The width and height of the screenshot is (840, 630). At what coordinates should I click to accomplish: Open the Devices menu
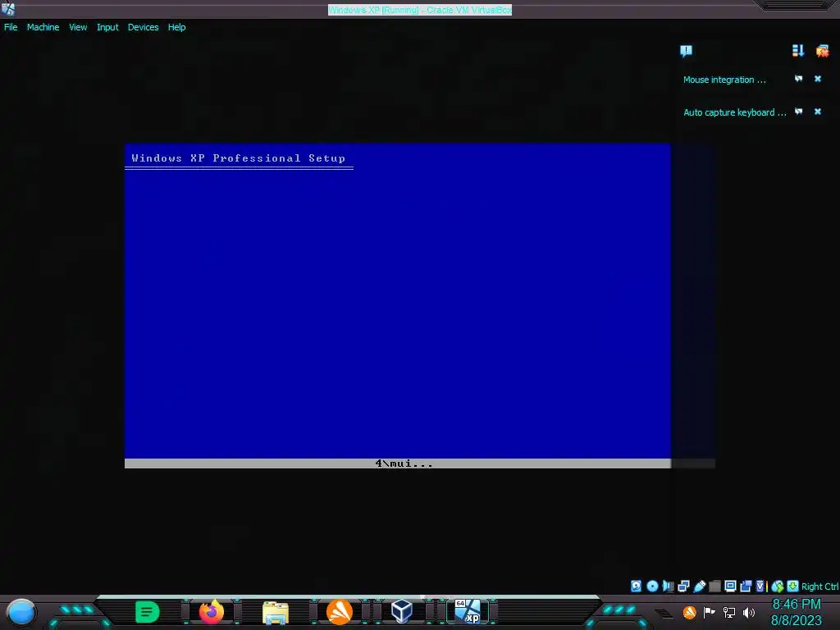coord(143,27)
